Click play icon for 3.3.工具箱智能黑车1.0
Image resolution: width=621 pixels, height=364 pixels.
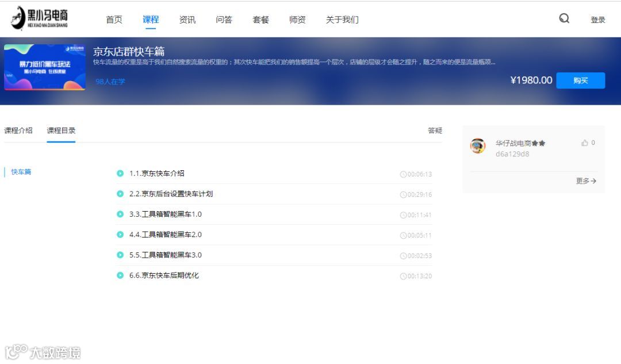pyautogui.click(x=120, y=214)
